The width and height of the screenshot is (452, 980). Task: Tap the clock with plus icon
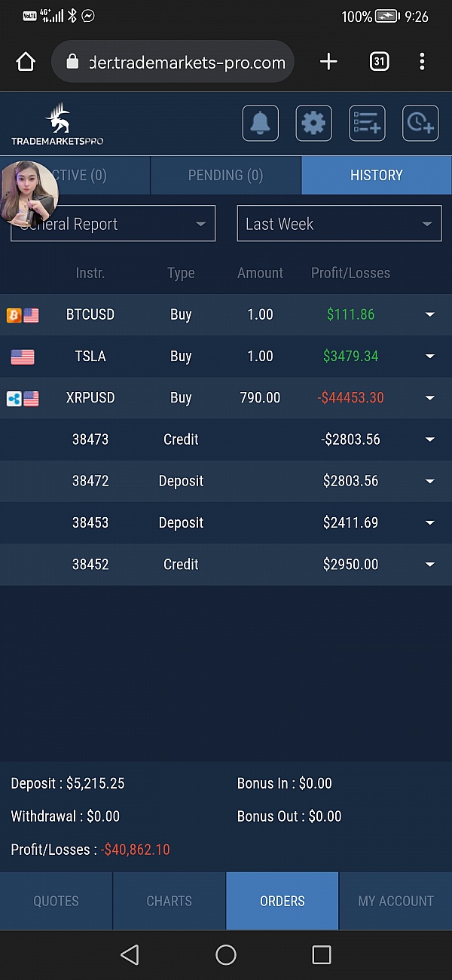(x=420, y=123)
